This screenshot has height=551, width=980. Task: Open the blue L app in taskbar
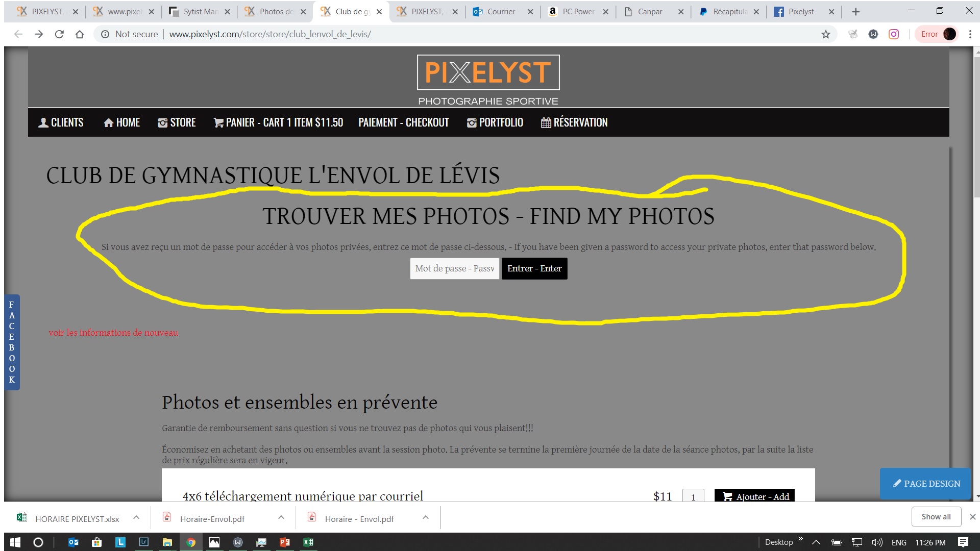[x=120, y=542]
